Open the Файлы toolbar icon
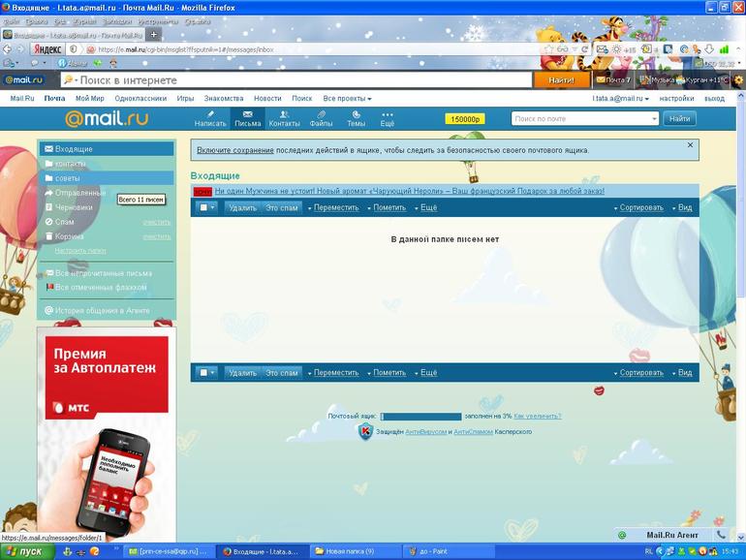The width and height of the screenshot is (746, 560). (322, 115)
